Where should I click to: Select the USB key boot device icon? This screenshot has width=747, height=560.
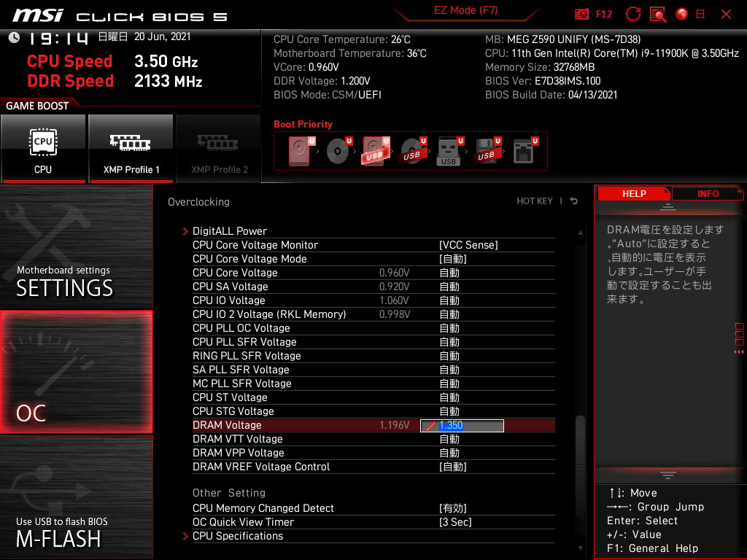449,152
